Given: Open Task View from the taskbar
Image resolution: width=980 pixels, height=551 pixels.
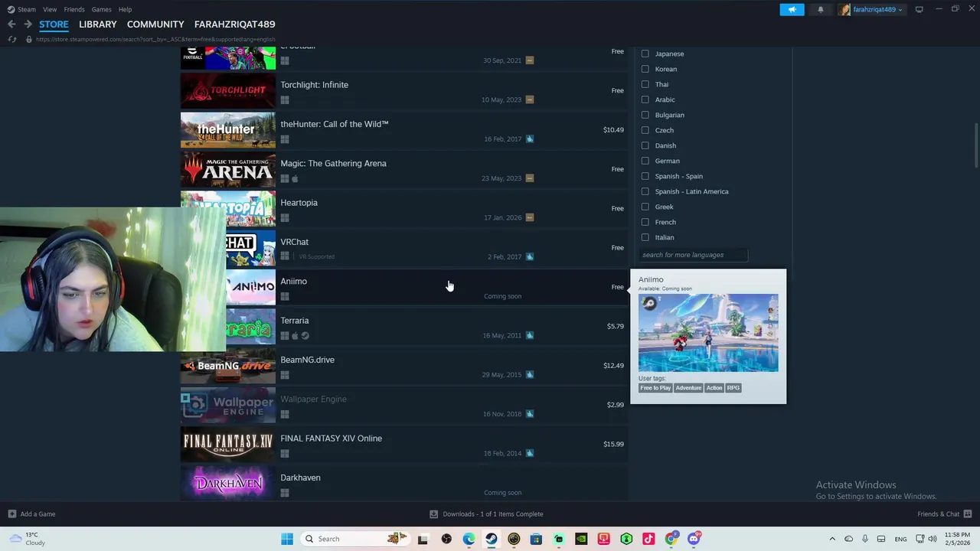Looking at the screenshot, I should 423,539.
